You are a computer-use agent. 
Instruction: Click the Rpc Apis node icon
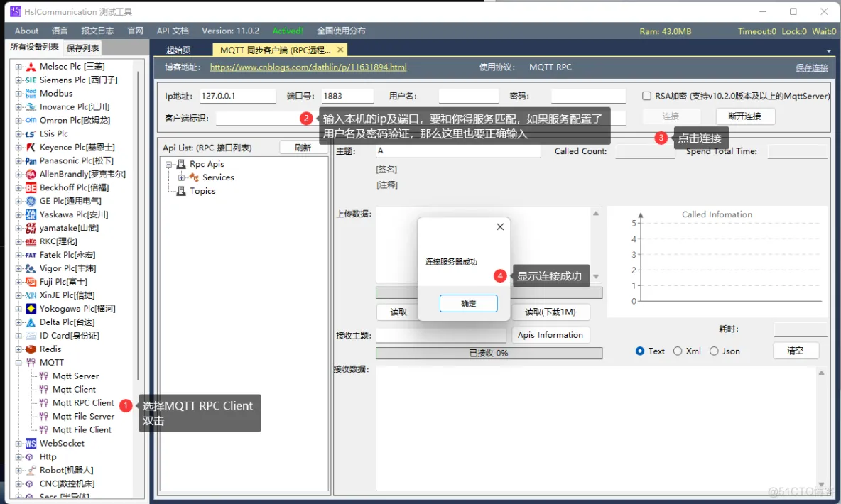(181, 164)
